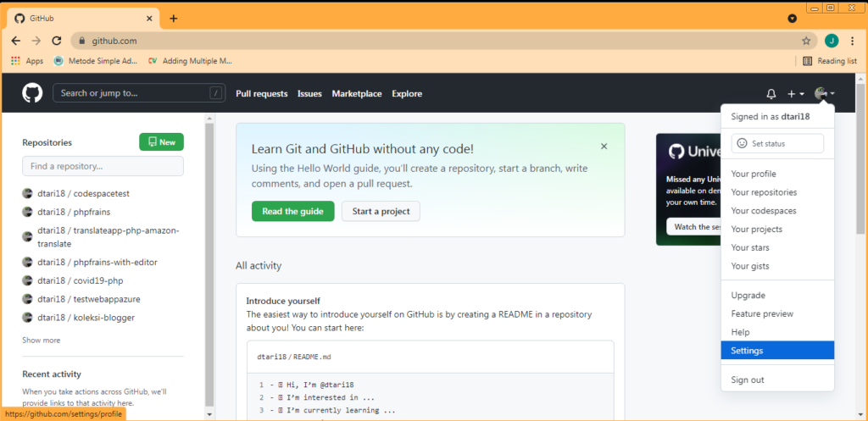Click Show more under repositories

pyautogui.click(x=41, y=341)
